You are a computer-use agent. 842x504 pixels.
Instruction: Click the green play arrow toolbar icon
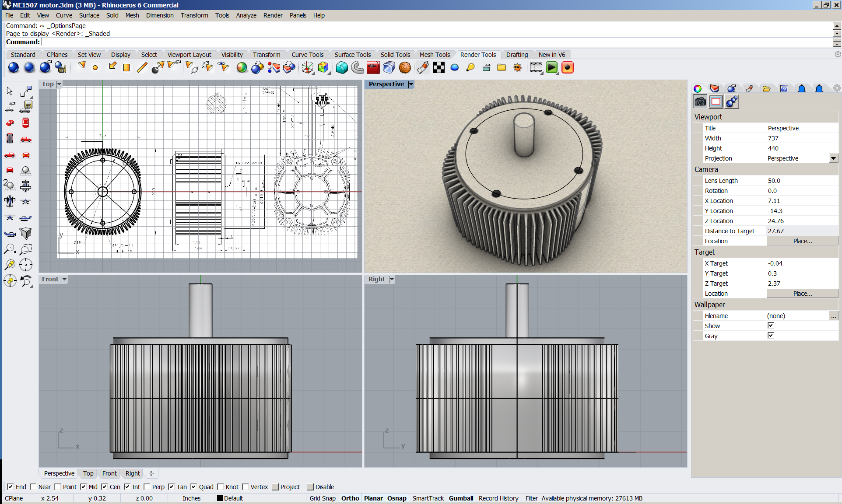552,67
